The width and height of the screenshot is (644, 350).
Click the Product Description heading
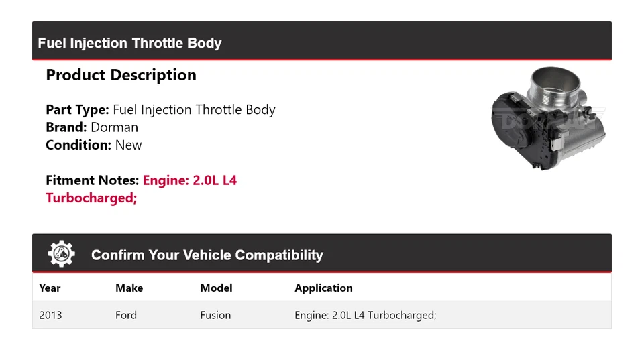click(x=121, y=75)
